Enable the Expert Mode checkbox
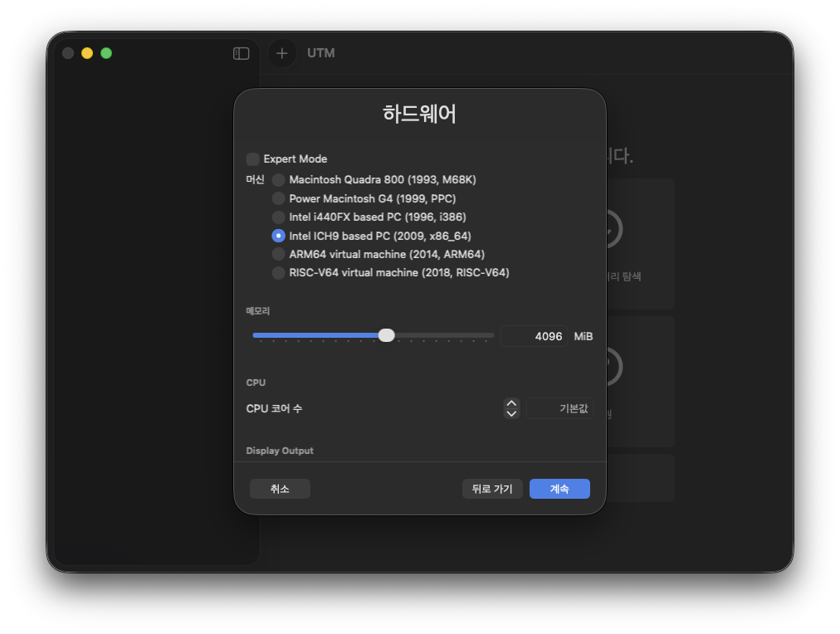This screenshot has height=634, width=840. point(252,159)
